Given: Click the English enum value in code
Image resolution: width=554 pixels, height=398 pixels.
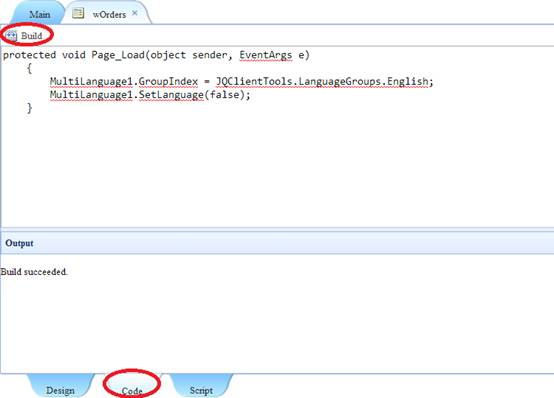Looking at the screenshot, I should click(x=407, y=82).
